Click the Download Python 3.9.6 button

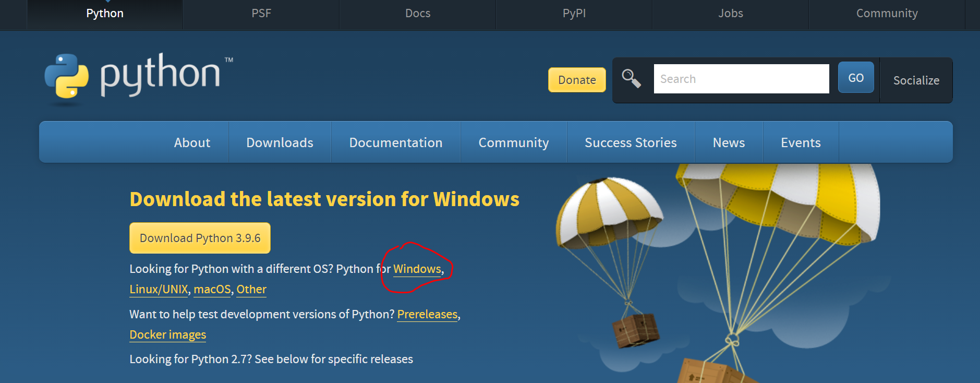[200, 238]
